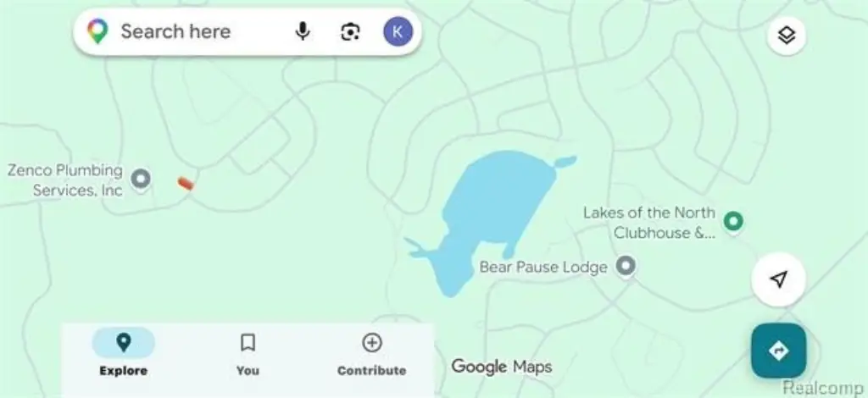The image size is (868, 398).
Task: Switch to the You tab
Action: point(248,354)
